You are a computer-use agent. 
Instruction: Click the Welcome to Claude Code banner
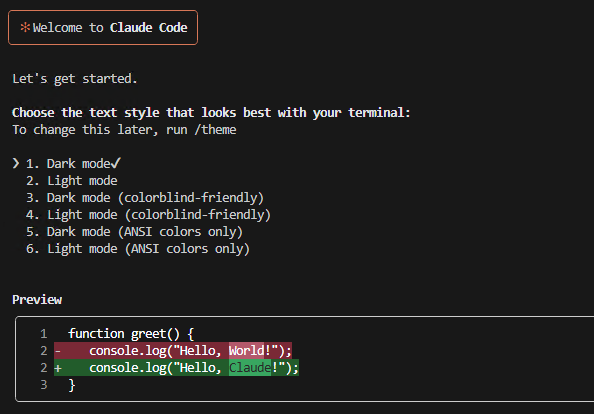pyautogui.click(x=103, y=28)
